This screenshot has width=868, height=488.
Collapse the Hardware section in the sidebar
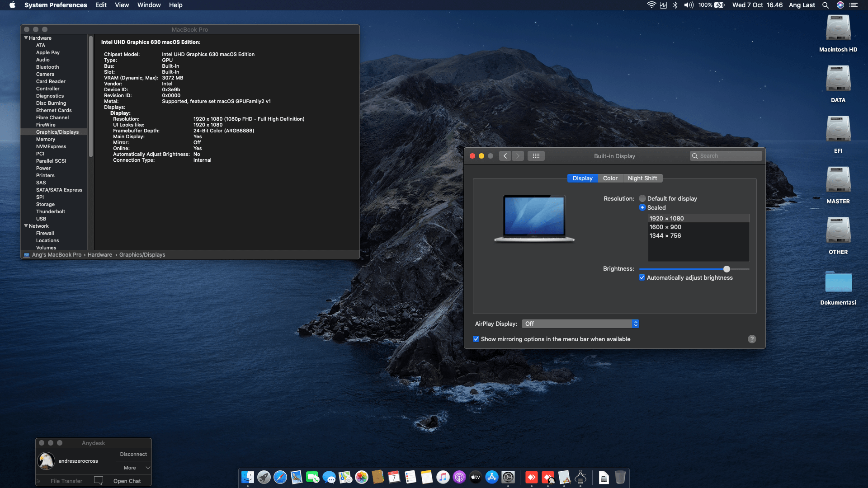point(26,38)
